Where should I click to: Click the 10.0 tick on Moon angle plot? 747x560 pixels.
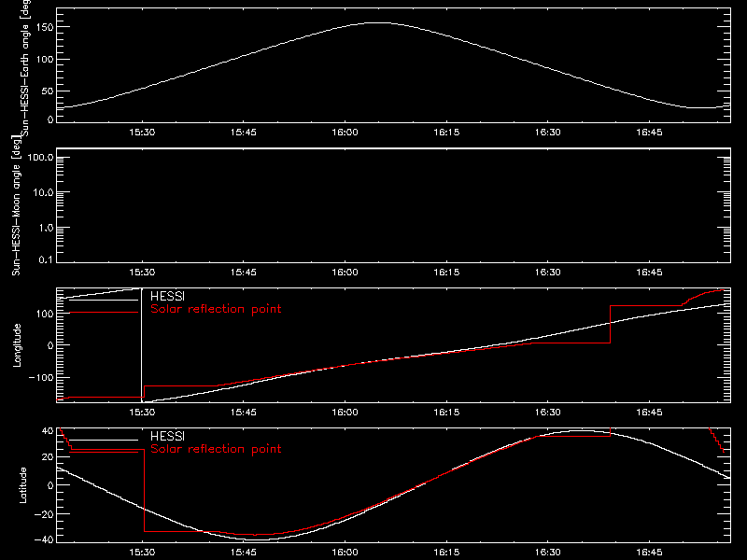tap(43, 192)
